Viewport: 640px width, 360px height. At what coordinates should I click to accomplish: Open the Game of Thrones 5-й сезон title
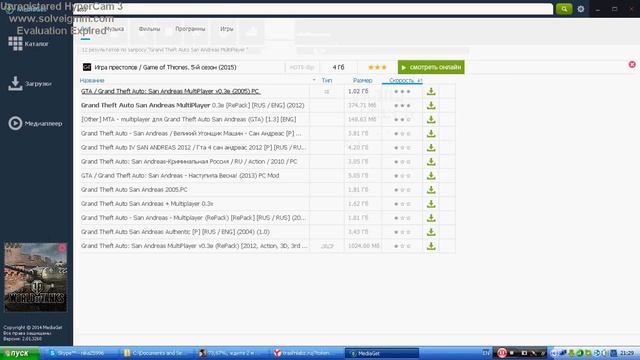165,67
